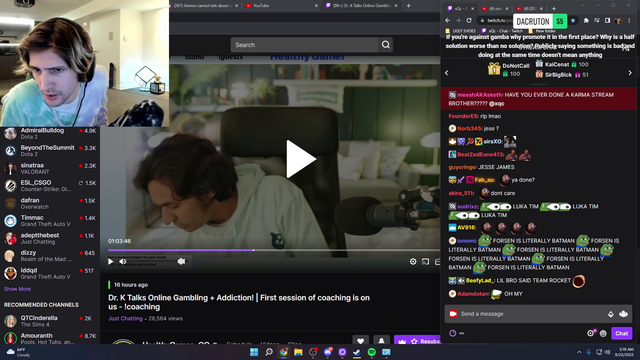Open QTCinderella recommended channel
The width and height of the screenshot is (640, 360).
tap(50, 321)
